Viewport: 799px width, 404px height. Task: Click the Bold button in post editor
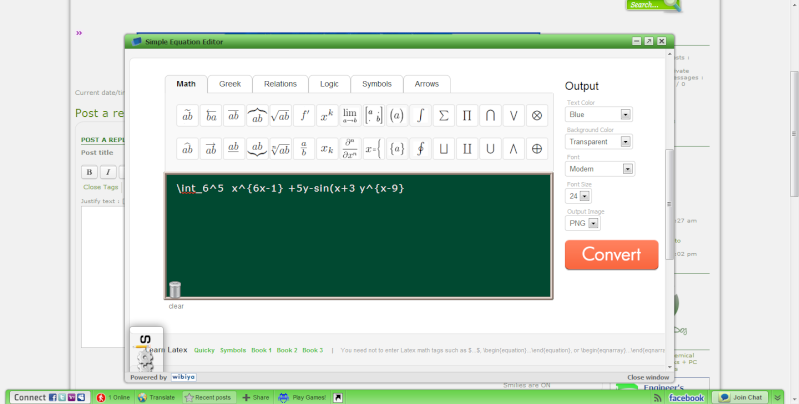pos(89,172)
